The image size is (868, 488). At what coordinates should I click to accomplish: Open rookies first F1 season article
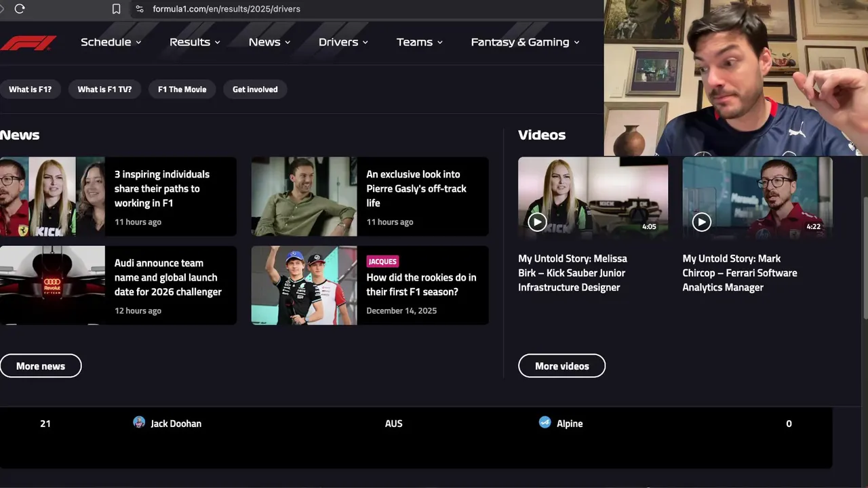tap(421, 285)
